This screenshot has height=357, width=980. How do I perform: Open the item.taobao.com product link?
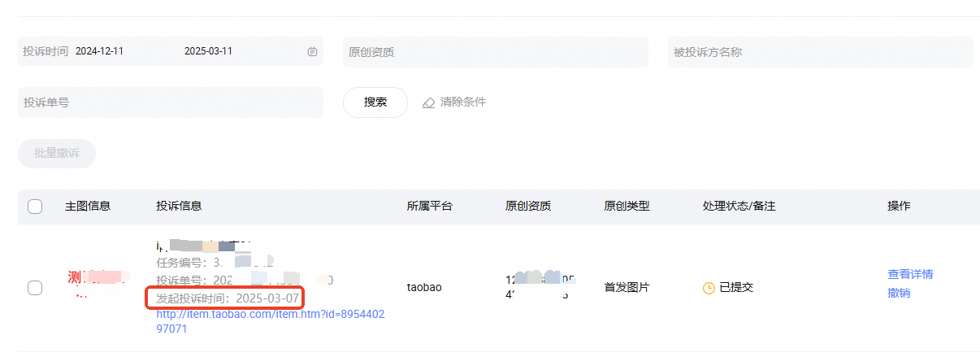pos(271,321)
